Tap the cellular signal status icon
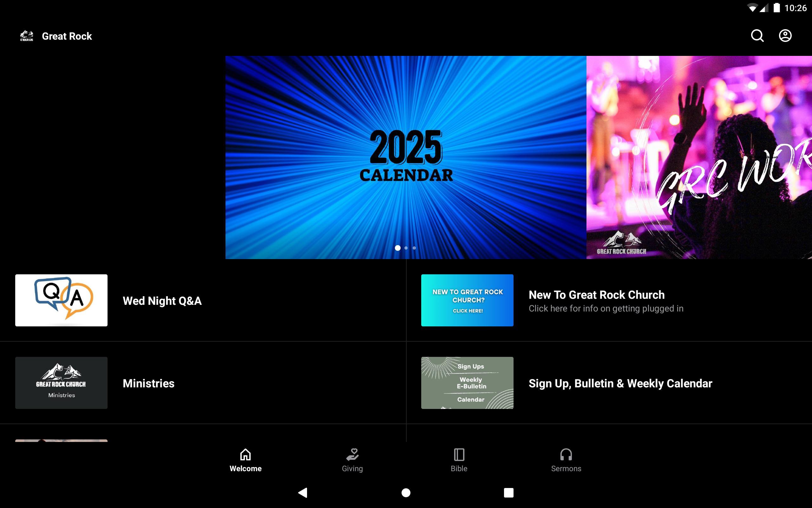Screen dimensions: 812x508 [x=764, y=8]
